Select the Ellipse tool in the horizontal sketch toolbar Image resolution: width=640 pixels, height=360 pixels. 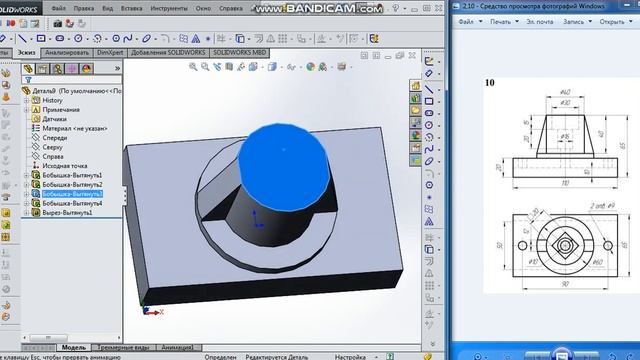[x=146, y=39]
